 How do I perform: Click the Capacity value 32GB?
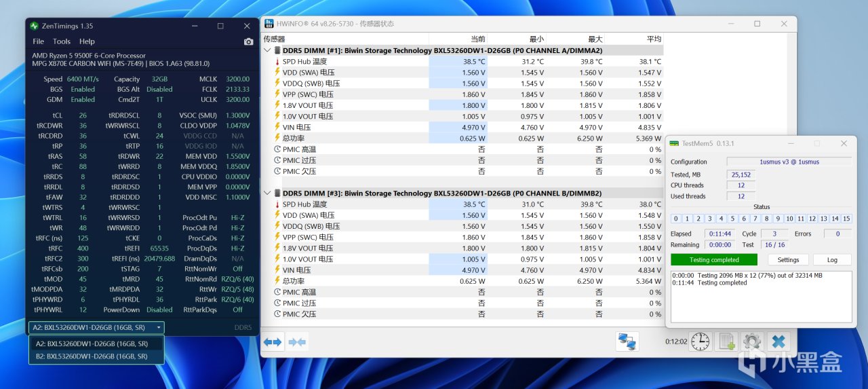click(159, 79)
